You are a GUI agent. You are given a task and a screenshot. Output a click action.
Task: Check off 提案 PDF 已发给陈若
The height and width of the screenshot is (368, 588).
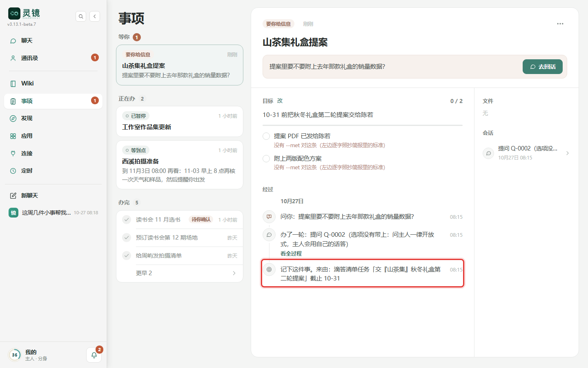[x=266, y=136]
